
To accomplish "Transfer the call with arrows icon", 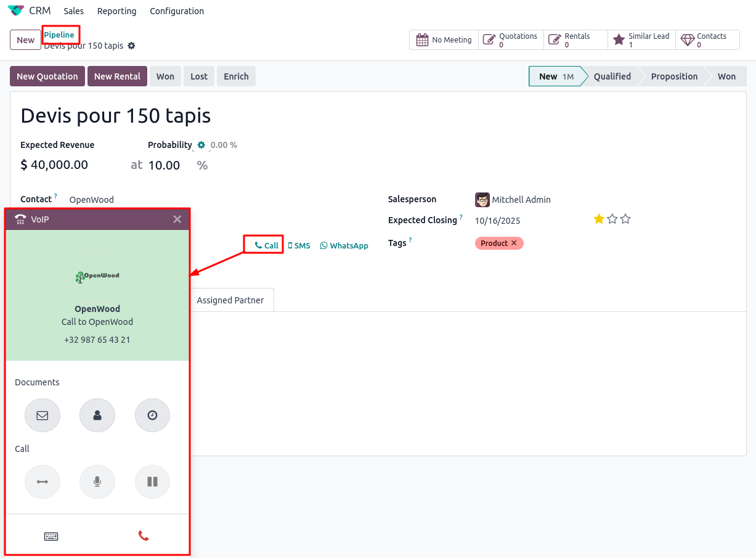I will click(x=43, y=482).
